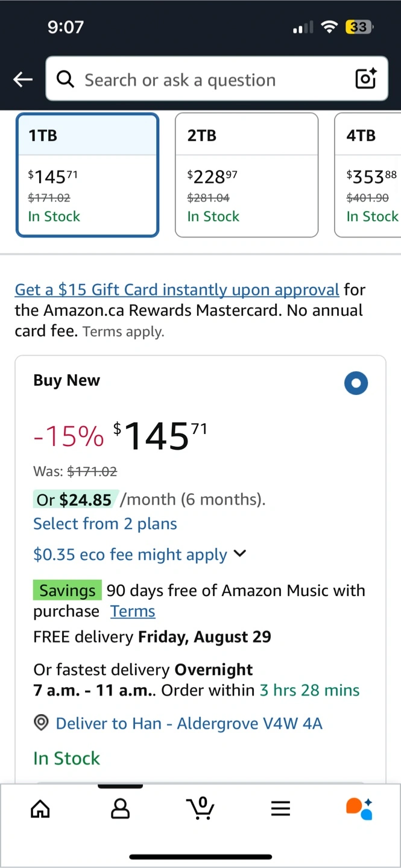Launch the Rufus AI assistant icon
401x868 pixels.
click(x=359, y=808)
